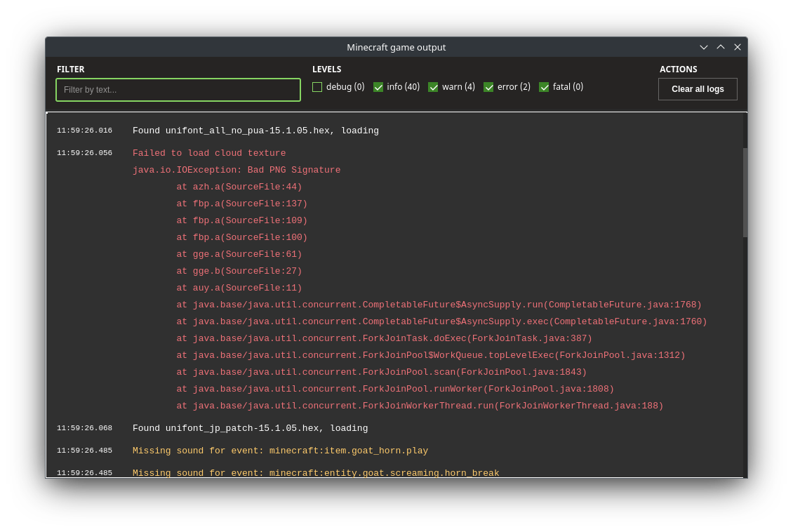Select the ForkJoinWorkerThread.run stack trace line
793x532 pixels.
pyautogui.click(x=420, y=406)
